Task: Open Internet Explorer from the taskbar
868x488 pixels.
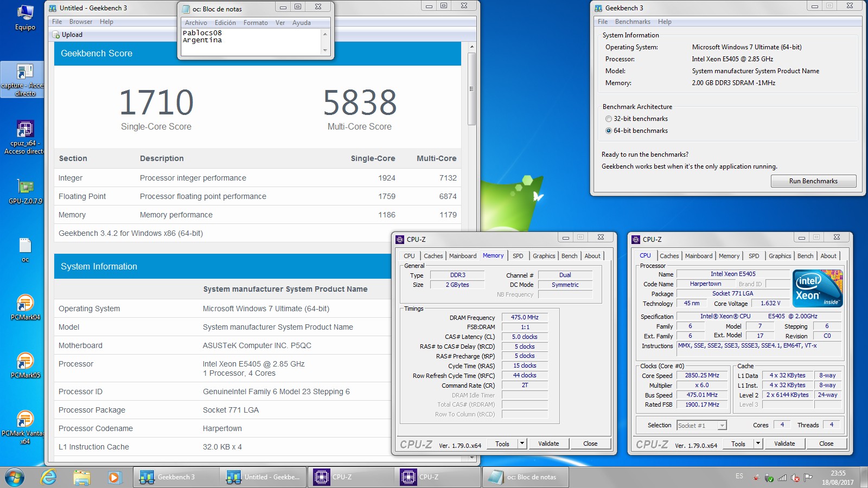Action: (x=49, y=477)
